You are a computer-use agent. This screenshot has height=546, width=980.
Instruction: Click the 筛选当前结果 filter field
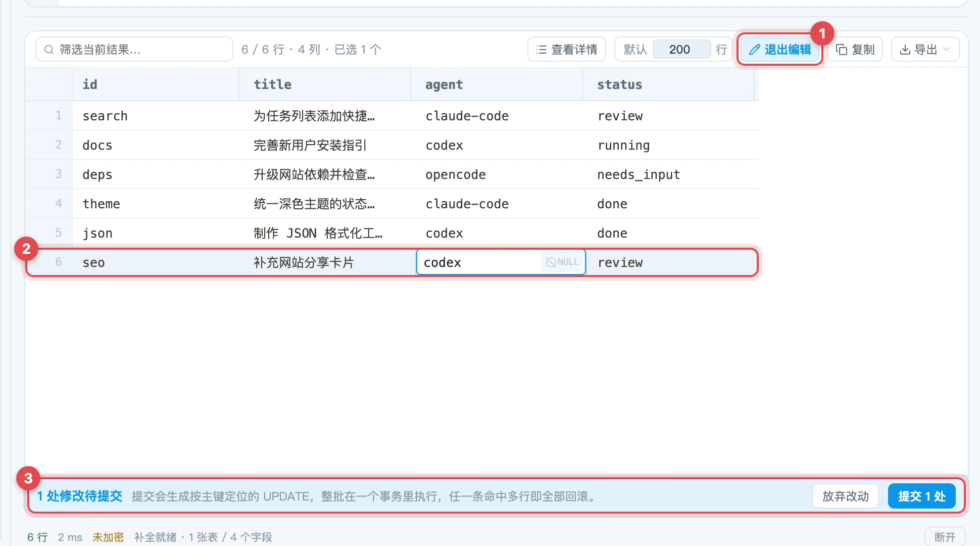point(134,50)
